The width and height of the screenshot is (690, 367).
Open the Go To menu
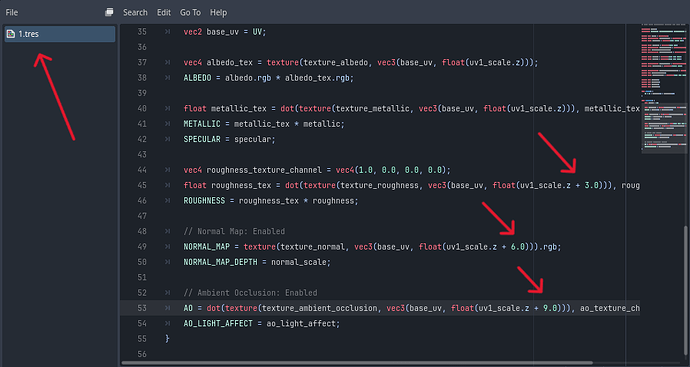click(x=190, y=12)
